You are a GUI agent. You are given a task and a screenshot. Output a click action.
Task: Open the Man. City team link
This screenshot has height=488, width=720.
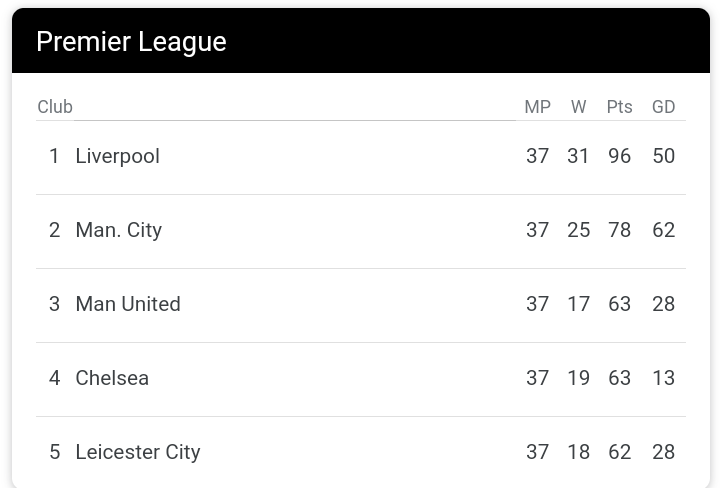pyautogui.click(x=118, y=230)
